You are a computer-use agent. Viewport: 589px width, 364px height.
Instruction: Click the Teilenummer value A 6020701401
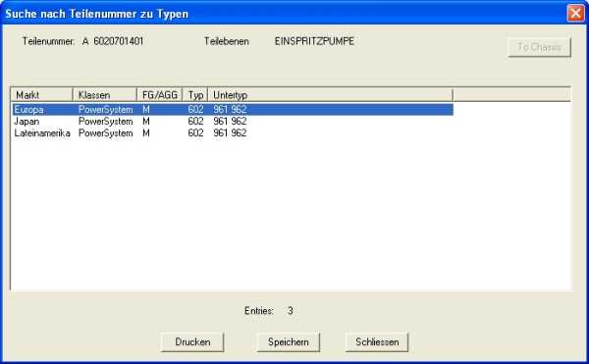(113, 41)
